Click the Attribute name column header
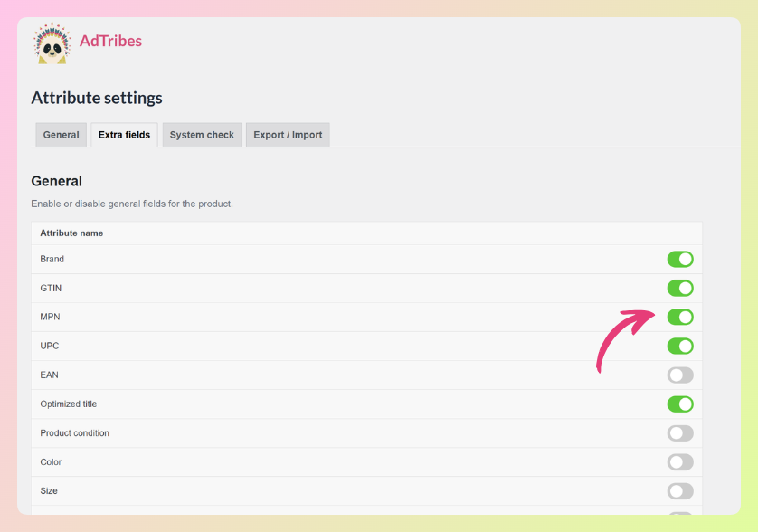Screen dimensions: 758x532 click(71, 233)
